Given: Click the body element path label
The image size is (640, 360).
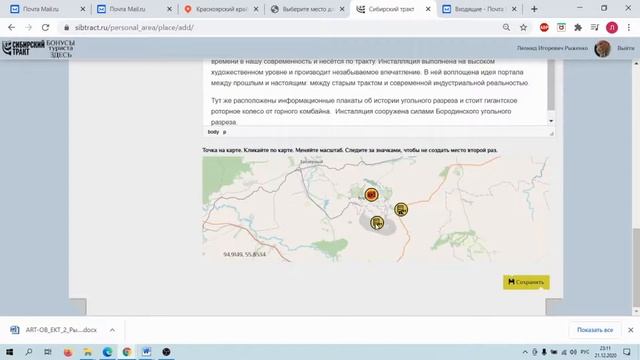Looking at the screenshot, I should pos(213,132).
